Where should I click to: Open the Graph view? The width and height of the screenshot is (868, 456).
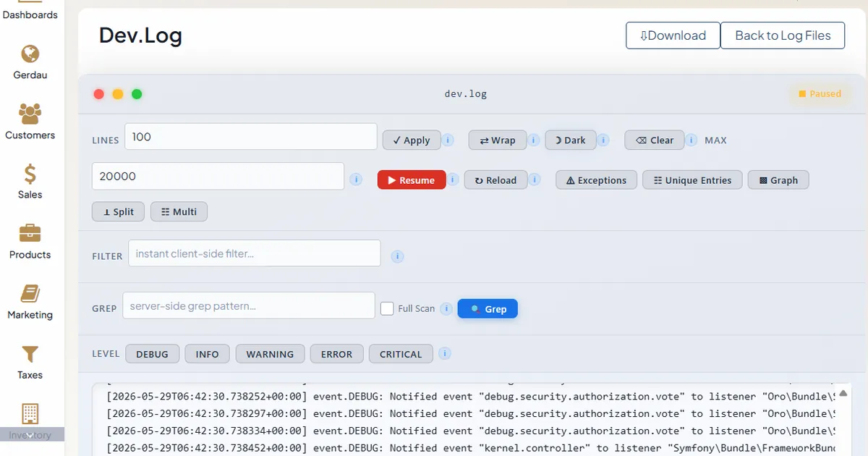[x=778, y=180]
